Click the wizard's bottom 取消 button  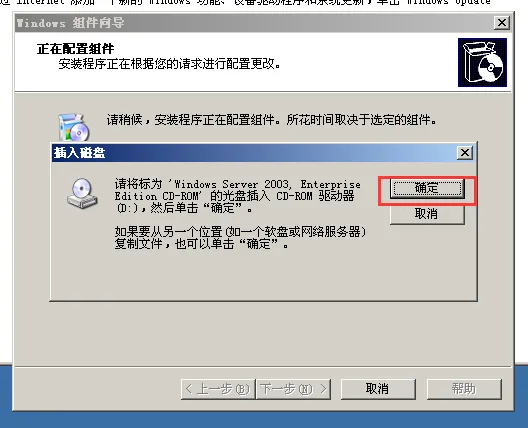coord(378,389)
